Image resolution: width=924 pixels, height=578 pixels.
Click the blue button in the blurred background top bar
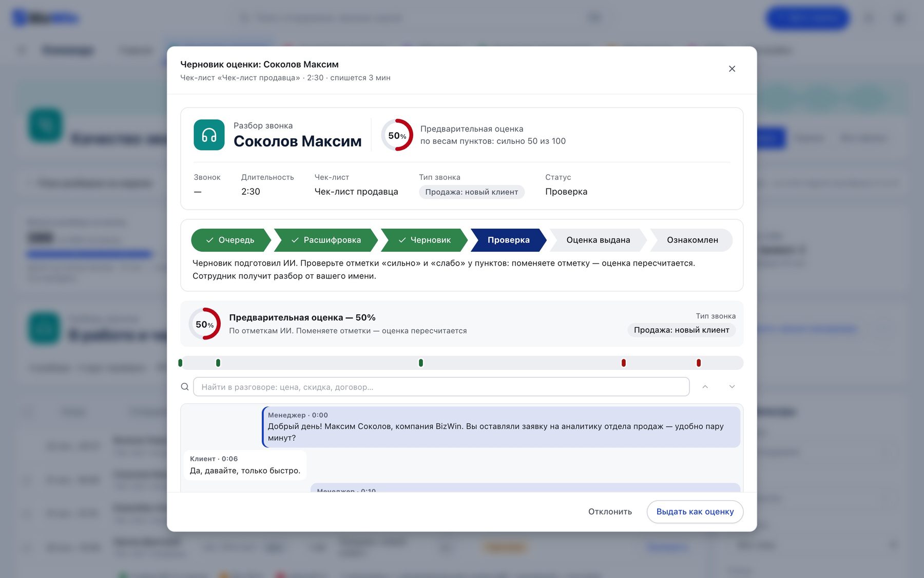807,18
